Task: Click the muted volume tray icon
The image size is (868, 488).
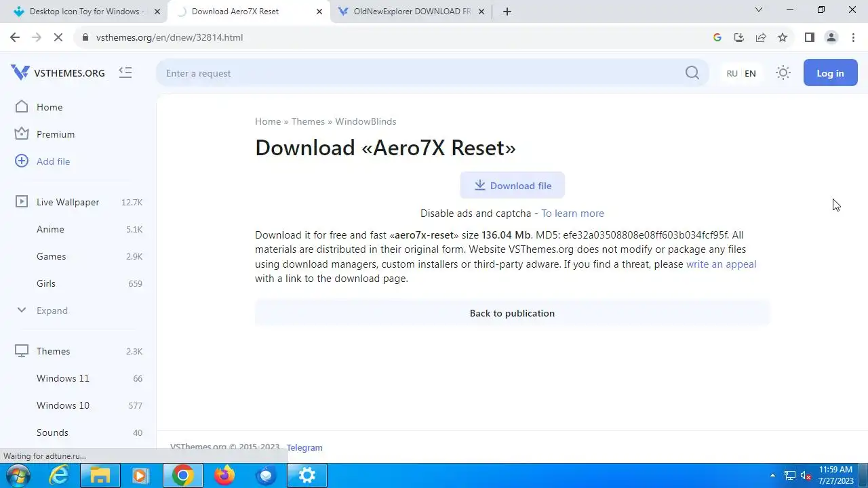Action: tap(806, 476)
